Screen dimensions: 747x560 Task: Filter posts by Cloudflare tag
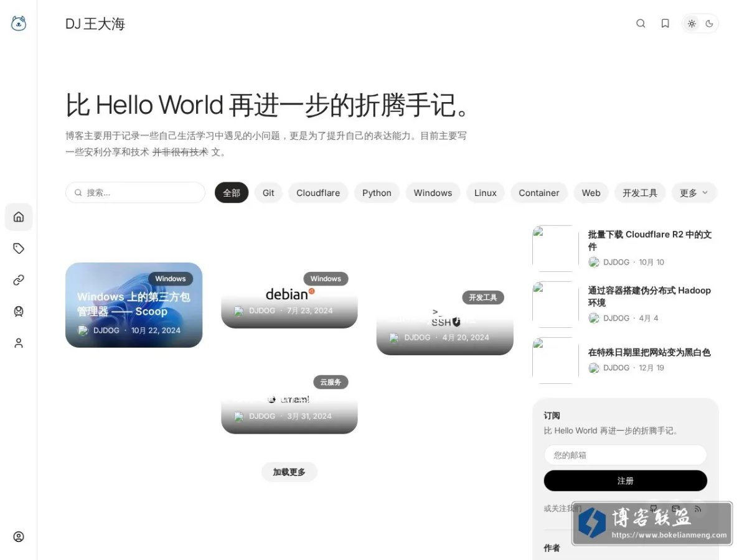[x=318, y=193]
